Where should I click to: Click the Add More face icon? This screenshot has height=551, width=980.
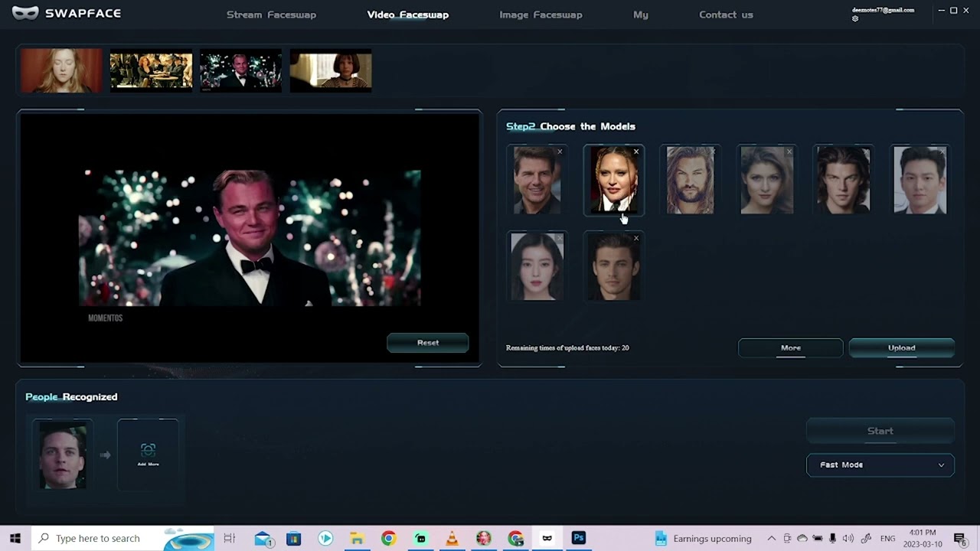[148, 454]
